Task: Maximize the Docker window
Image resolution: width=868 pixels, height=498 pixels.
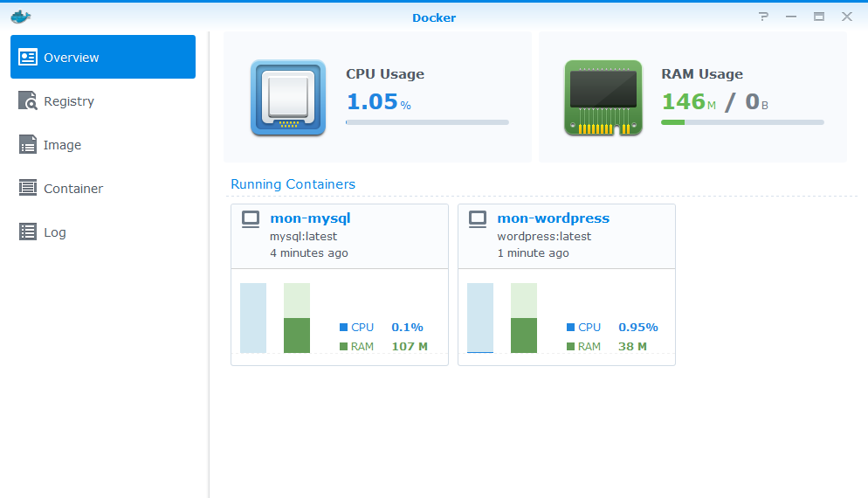Action: 818,17
